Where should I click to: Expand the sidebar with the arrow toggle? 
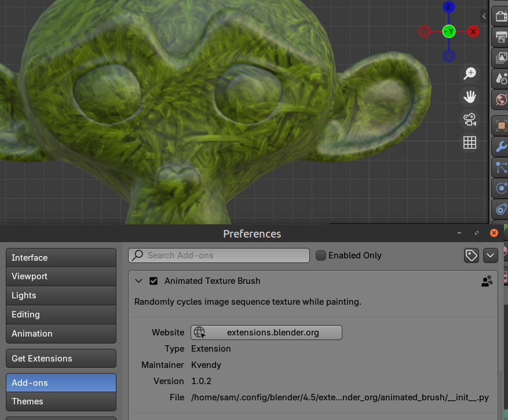(x=484, y=16)
